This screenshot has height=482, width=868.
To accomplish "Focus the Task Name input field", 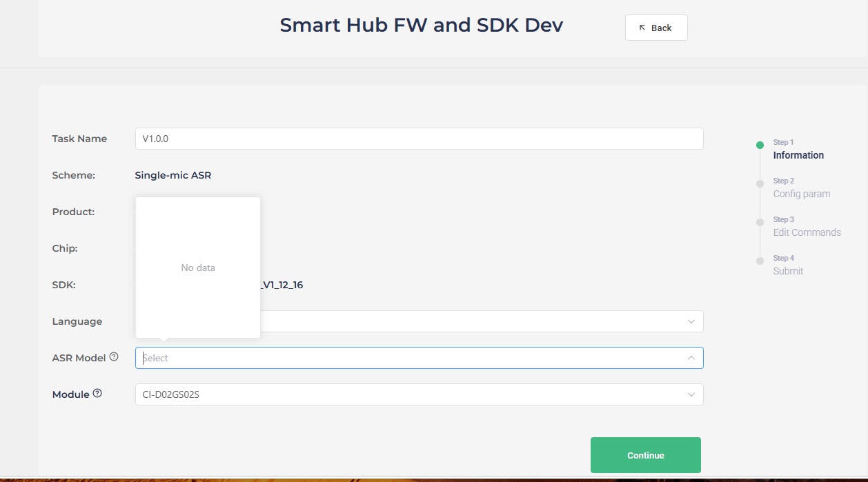I will 419,139.
